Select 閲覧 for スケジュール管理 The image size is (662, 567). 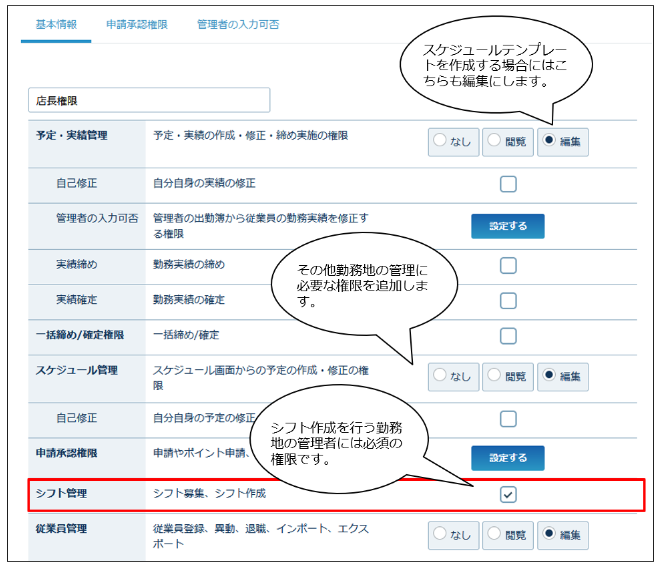508,376
